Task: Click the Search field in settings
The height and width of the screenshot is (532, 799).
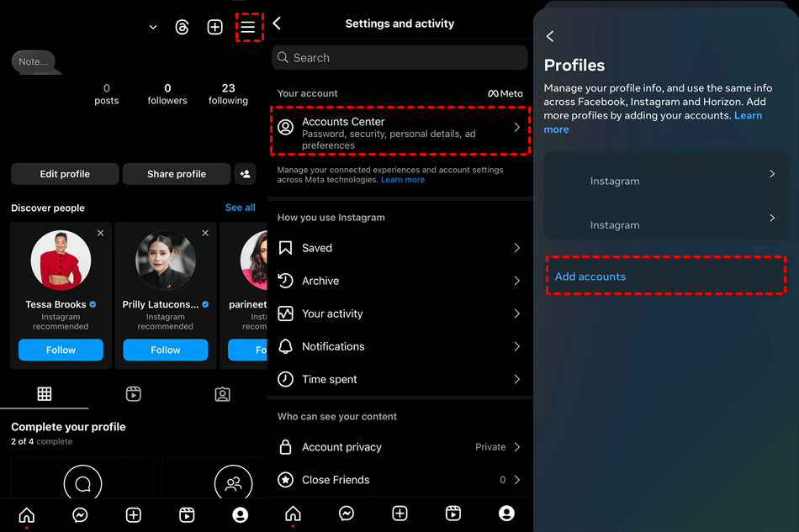Action: click(400, 57)
